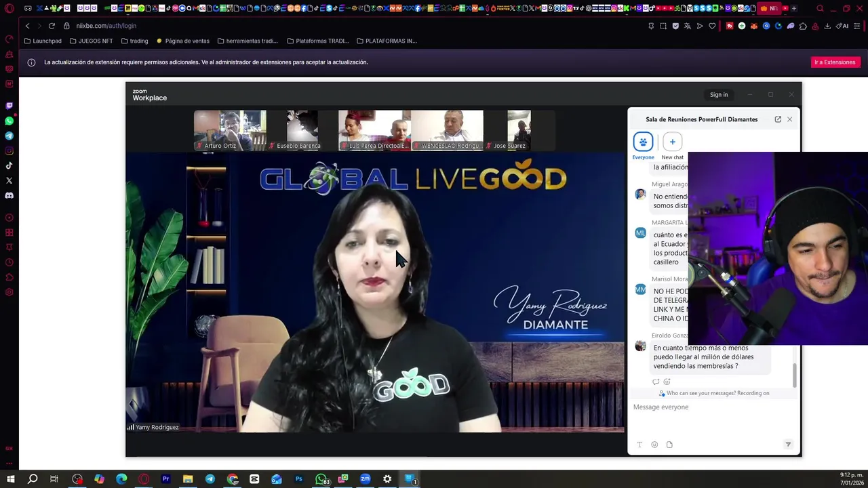
Task: Open Instagram in Opera sidebar
Action: tap(9, 150)
